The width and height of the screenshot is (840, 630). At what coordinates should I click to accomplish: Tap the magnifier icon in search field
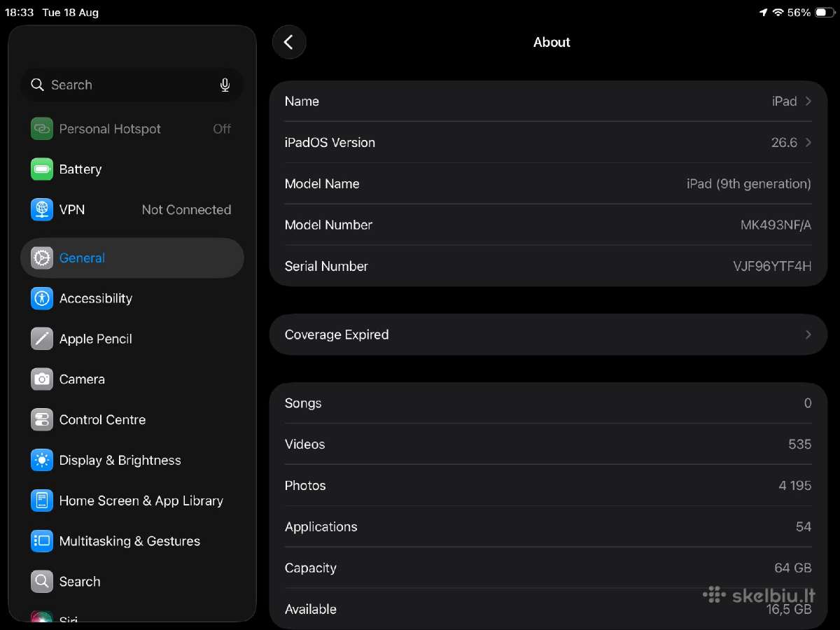(x=37, y=85)
